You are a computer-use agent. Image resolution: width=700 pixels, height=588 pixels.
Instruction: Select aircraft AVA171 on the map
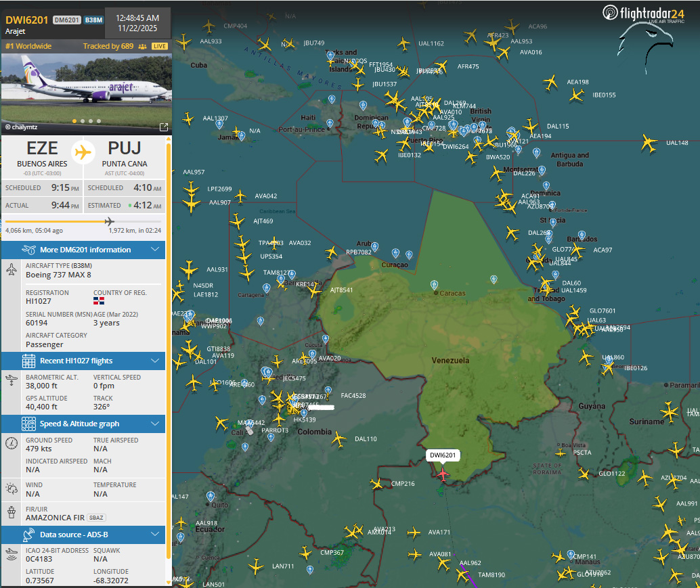coord(414,533)
